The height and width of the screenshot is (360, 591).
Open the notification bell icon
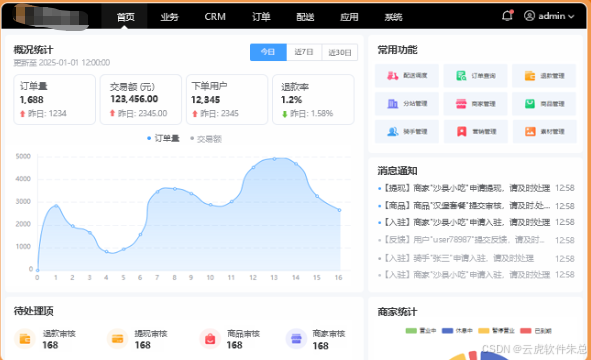coord(507,16)
